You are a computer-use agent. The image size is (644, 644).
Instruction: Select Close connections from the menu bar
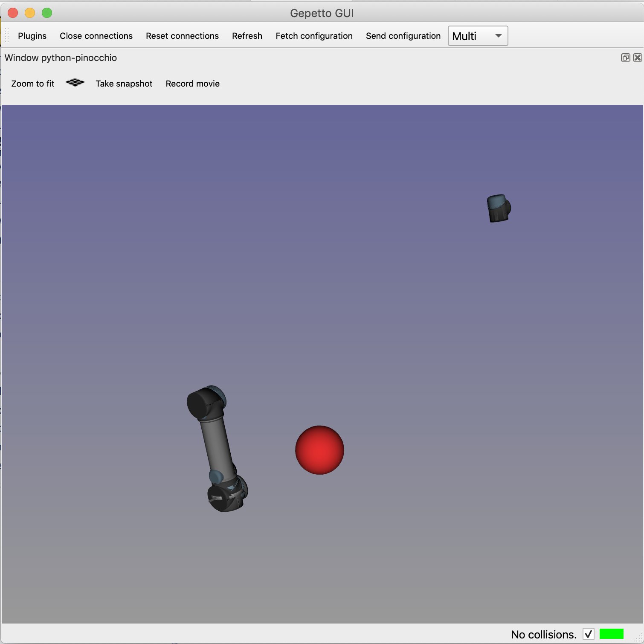click(x=96, y=36)
